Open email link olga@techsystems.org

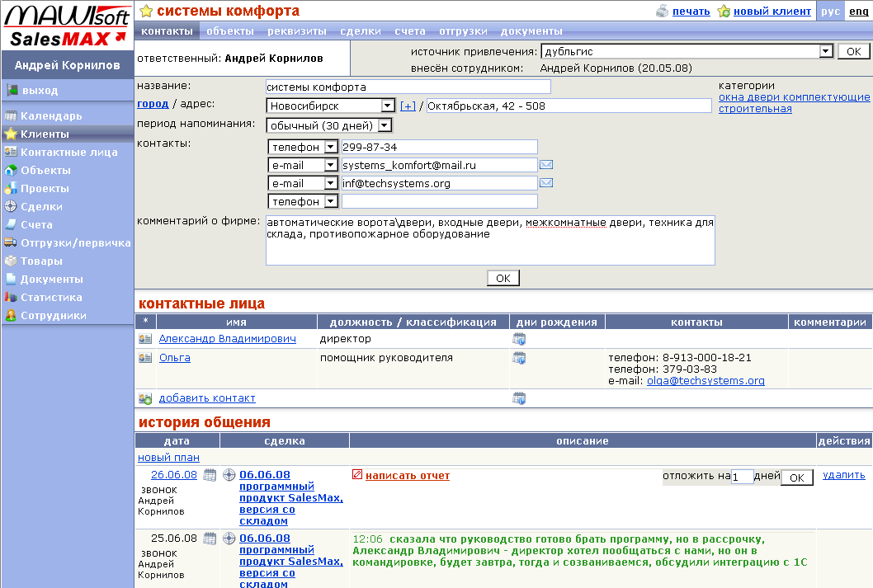[x=705, y=380]
